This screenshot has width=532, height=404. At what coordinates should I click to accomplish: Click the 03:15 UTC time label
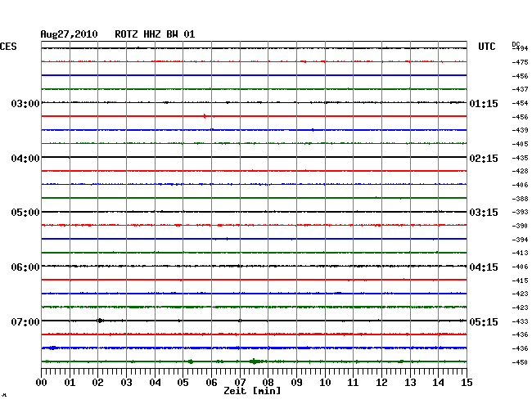pyautogui.click(x=484, y=213)
